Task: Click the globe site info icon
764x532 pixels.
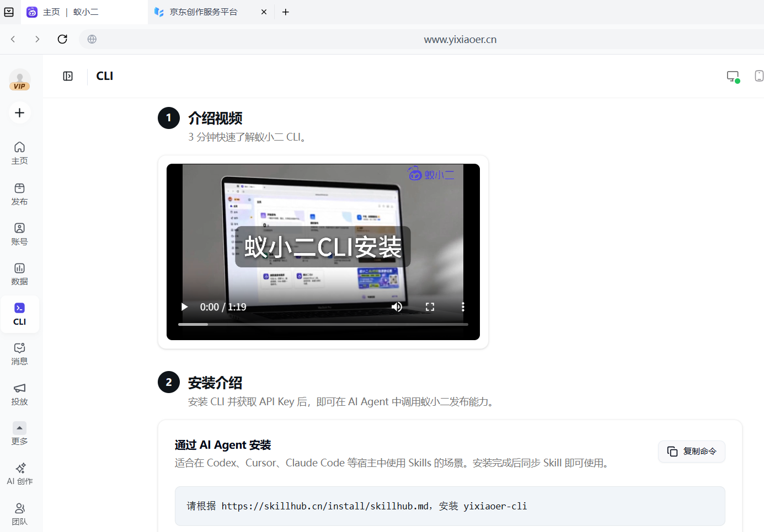Action: click(92, 39)
